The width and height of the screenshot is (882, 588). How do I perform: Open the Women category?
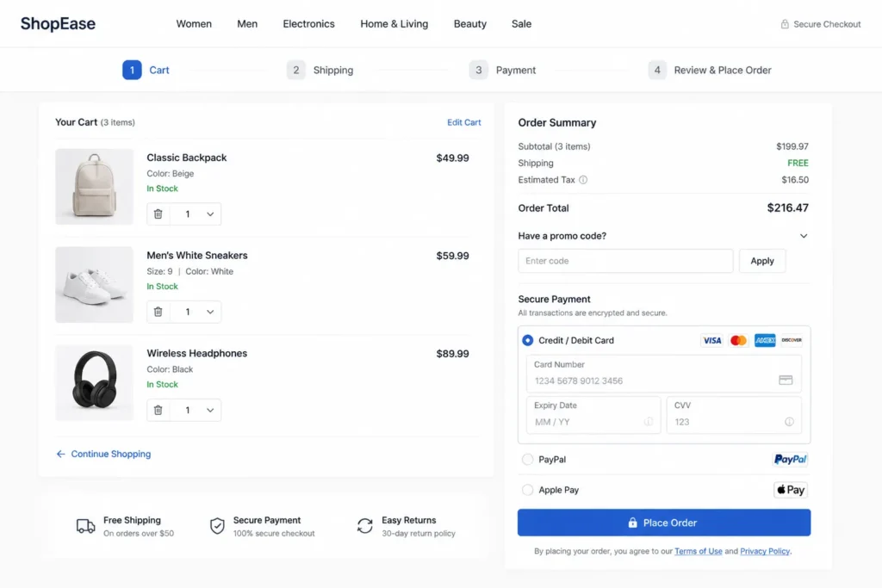click(x=194, y=23)
